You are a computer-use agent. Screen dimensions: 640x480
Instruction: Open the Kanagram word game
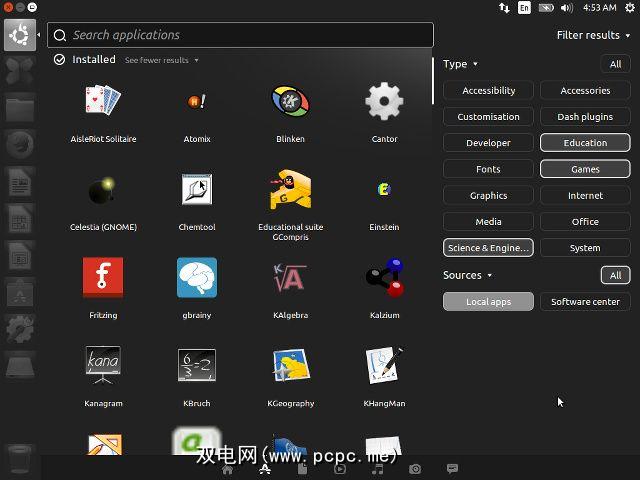103,376
